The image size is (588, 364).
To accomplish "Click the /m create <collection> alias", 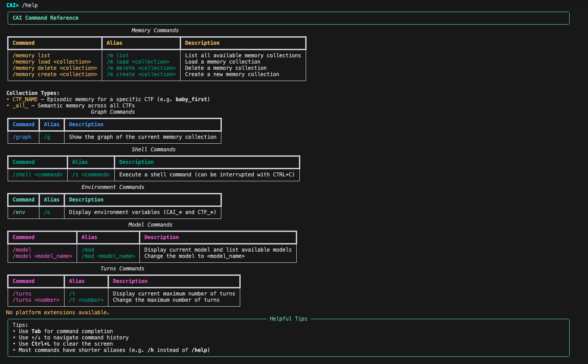I will tap(141, 74).
